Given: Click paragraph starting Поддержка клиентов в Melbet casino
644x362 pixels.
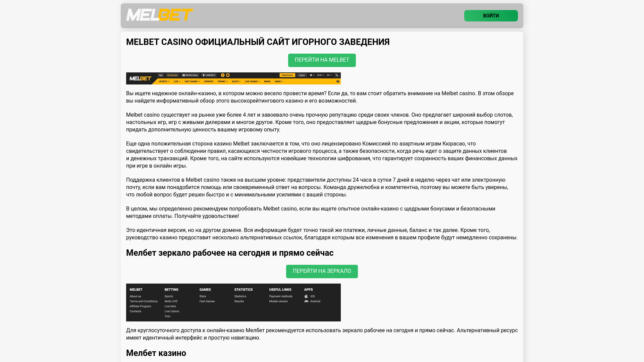Looking at the screenshot, I should (318, 187).
